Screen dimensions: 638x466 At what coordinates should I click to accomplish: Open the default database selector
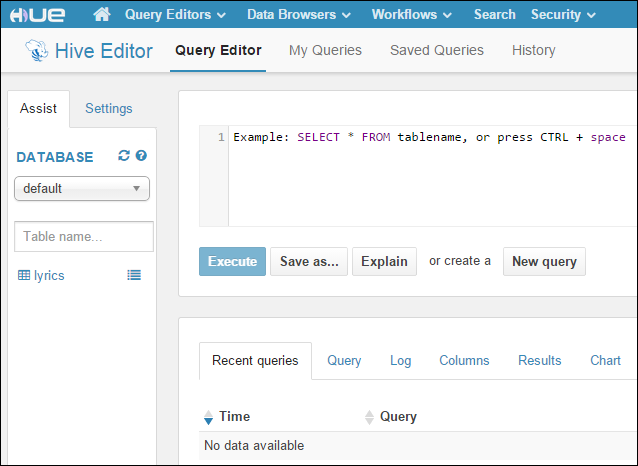[x=82, y=188]
